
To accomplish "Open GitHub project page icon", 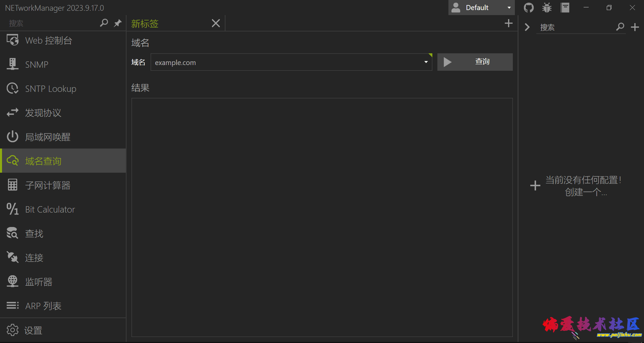I will pyautogui.click(x=529, y=8).
